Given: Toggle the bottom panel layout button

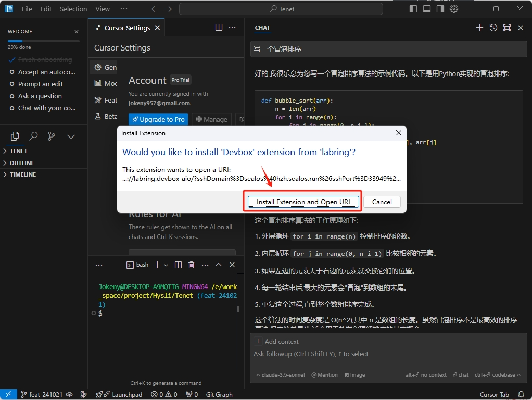Looking at the screenshot, I should point(427,9).
